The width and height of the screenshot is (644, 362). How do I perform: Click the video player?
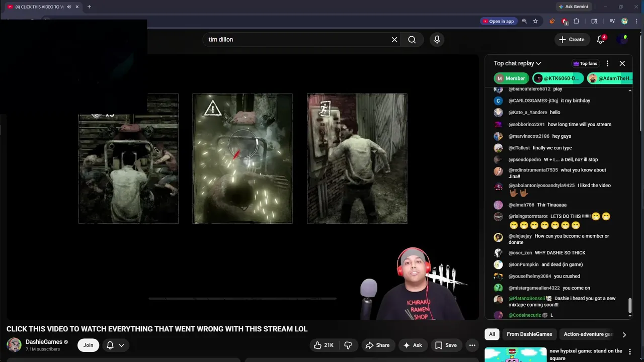point(243,187)
